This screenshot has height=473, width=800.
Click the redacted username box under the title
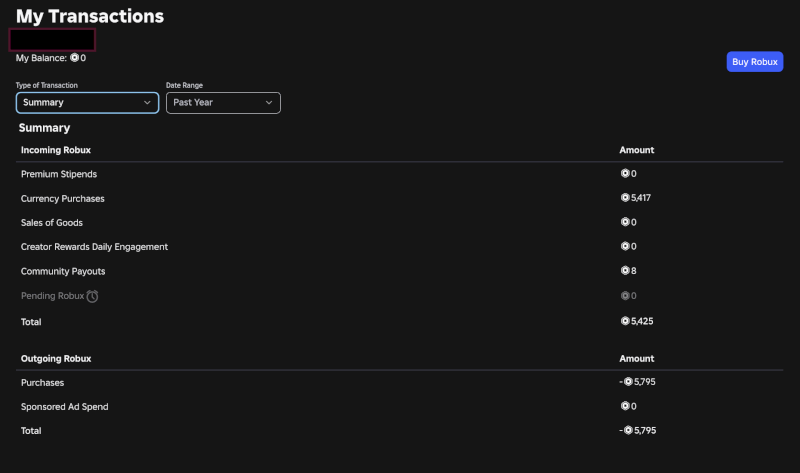tap(52, 40)
